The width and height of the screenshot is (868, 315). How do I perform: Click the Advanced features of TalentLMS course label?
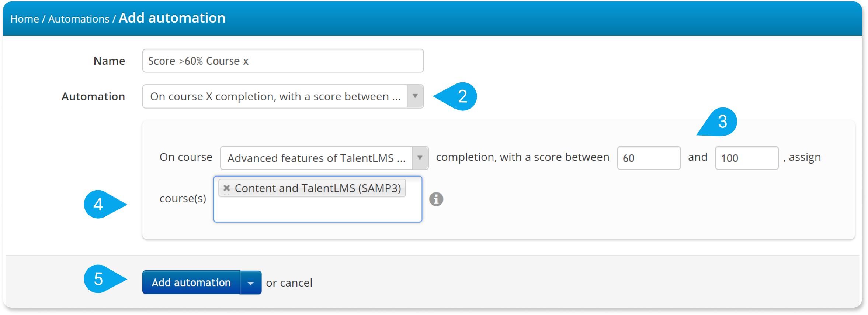(x=315, y=158)
